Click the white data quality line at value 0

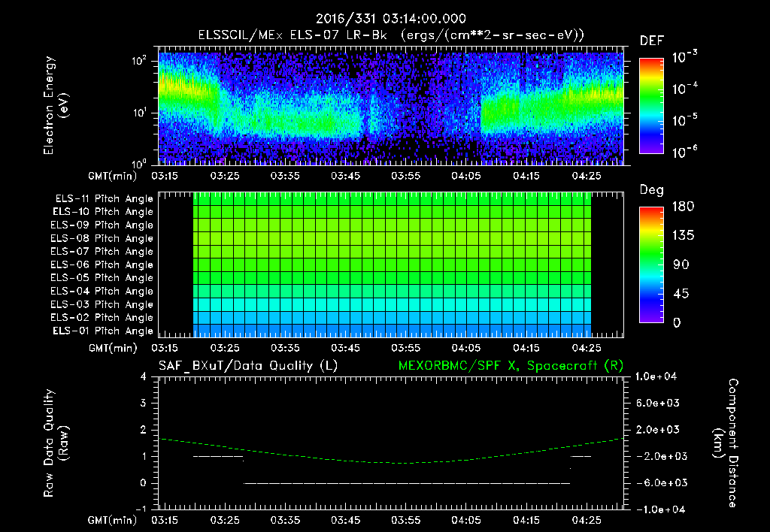point(407,483)
